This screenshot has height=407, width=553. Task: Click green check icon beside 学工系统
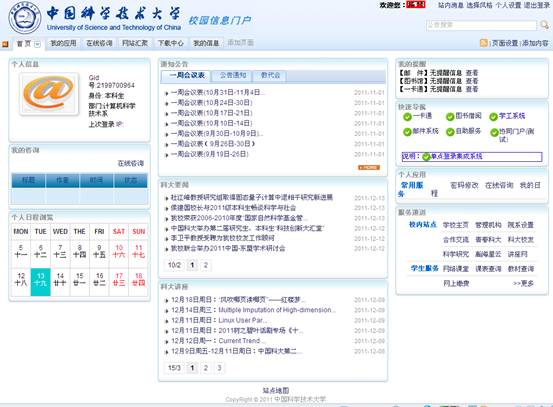[x=493, y=116]
